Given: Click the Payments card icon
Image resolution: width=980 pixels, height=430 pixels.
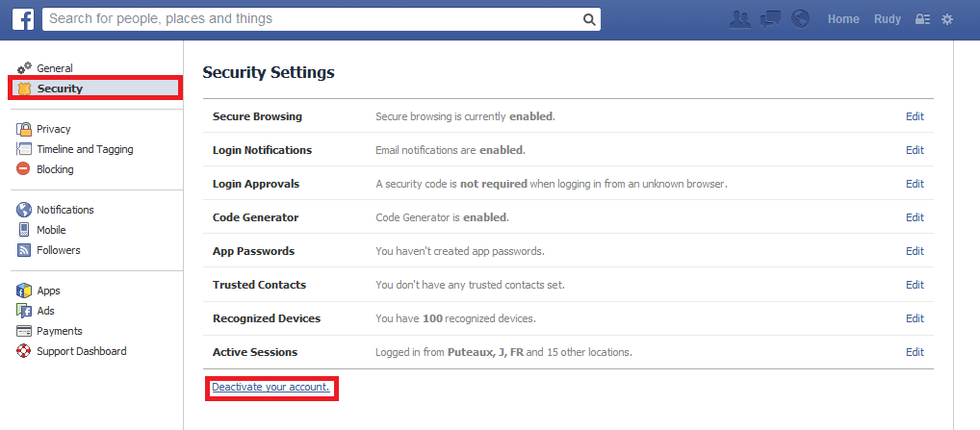Looking at the screenshot, I should [24, 331].
